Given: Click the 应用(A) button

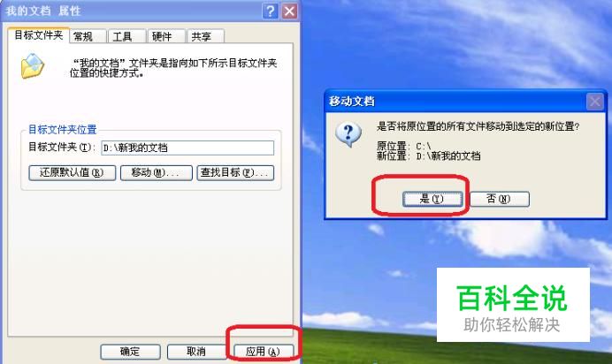Looking at the screenshot, I should coord(264,352).
